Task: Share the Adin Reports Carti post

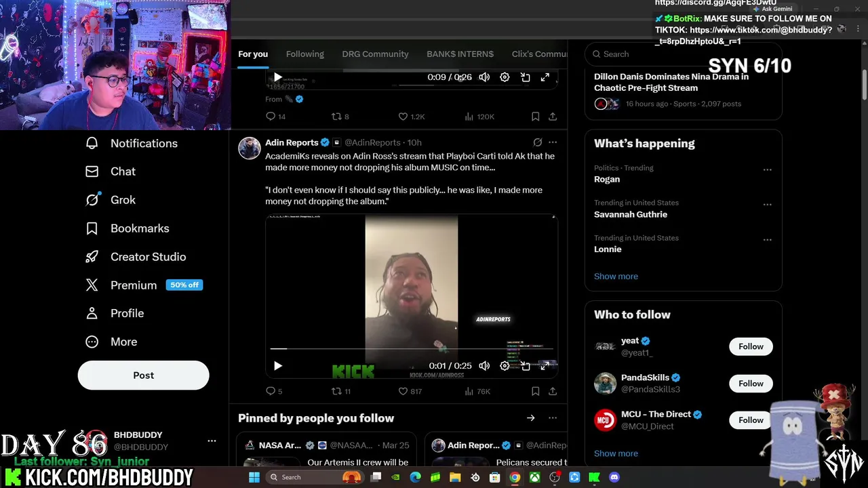Action: 553,391
